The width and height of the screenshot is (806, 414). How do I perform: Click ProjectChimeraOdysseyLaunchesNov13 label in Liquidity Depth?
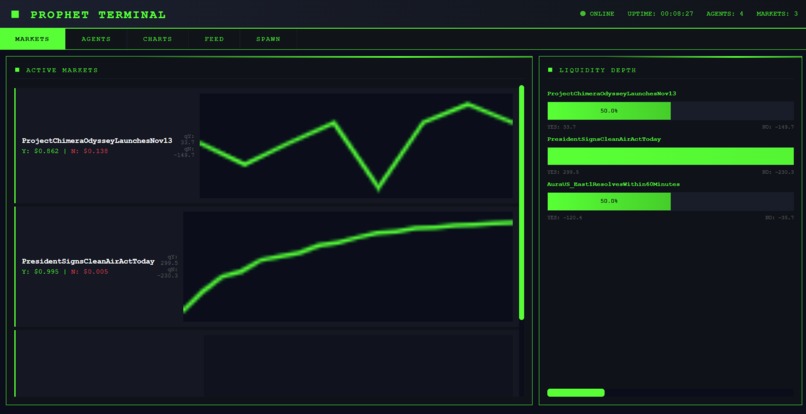pos(612,94)
